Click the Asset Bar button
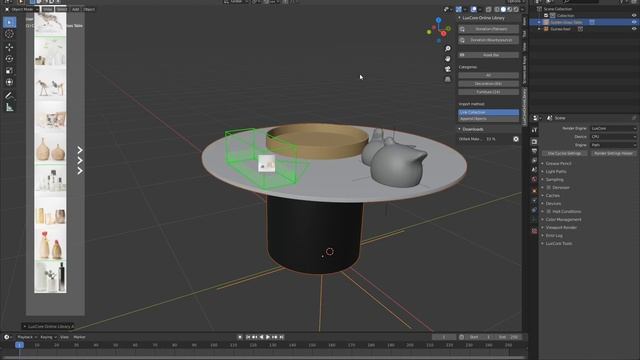Image resolution: width=640 pixels, height=360 pixels. [x=488, y=55]
